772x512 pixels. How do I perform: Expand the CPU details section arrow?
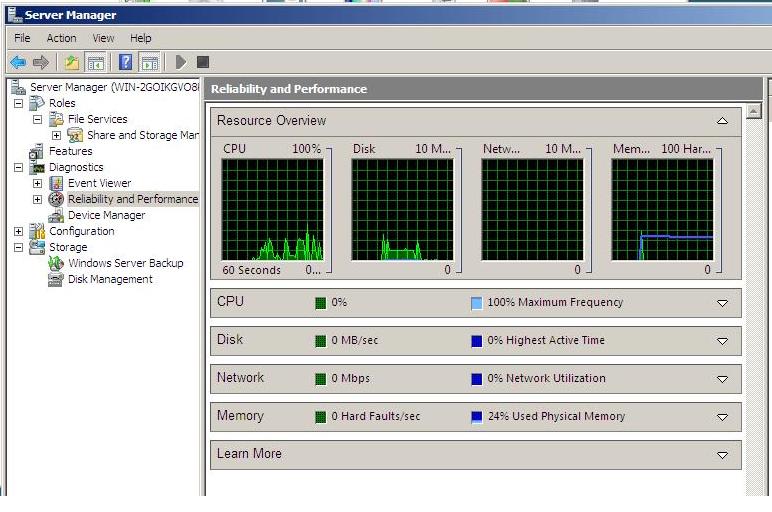tap(722, 303)
